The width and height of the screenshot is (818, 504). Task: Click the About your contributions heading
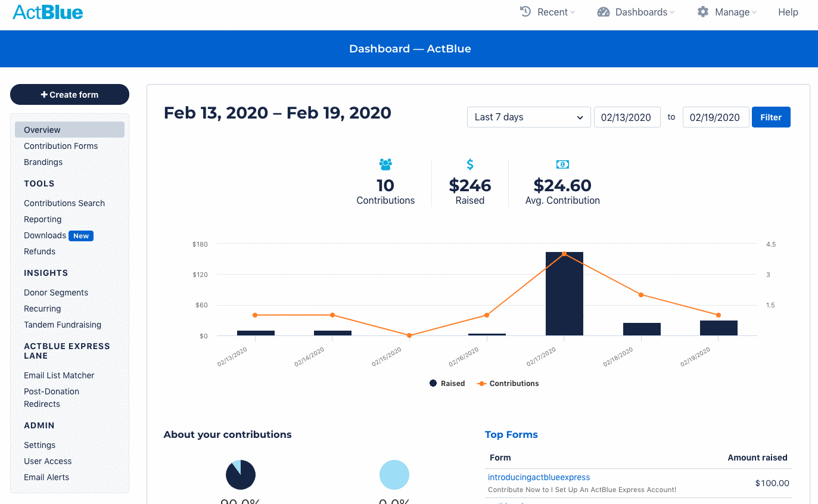pos(228,434)
